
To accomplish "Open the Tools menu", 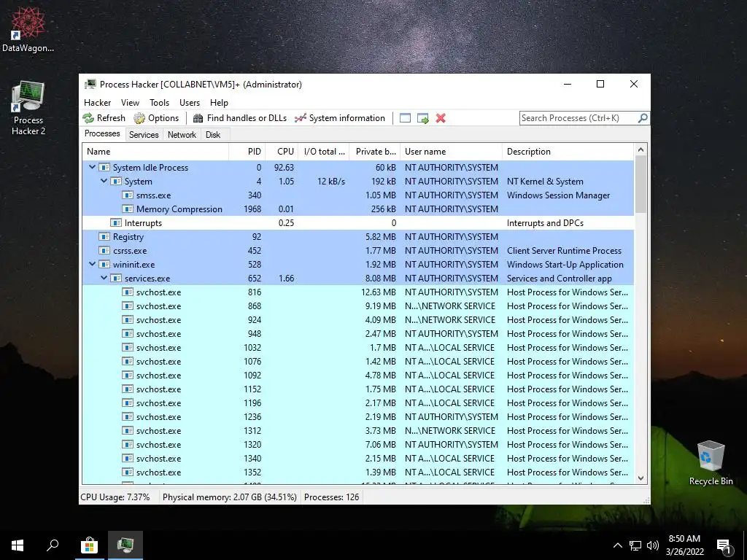I will pyautogui.click(x=159, y=102).
